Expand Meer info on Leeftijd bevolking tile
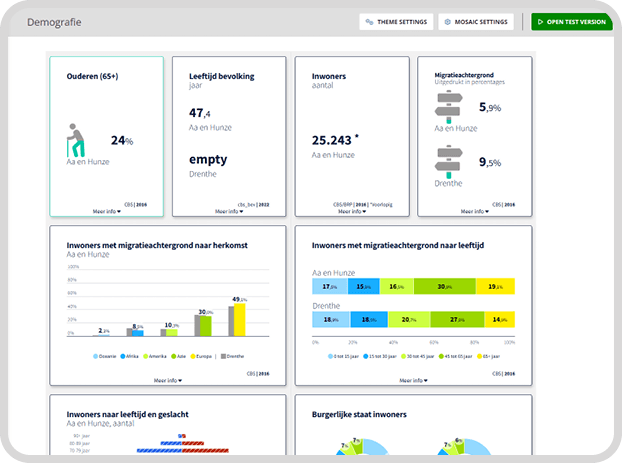This screenshot has height=463, width=622. coord(229,211)
